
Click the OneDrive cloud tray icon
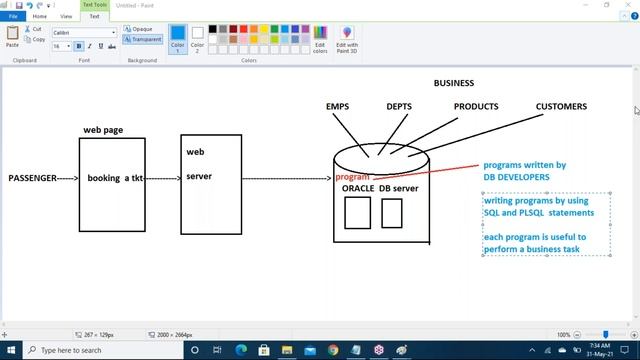562,350
